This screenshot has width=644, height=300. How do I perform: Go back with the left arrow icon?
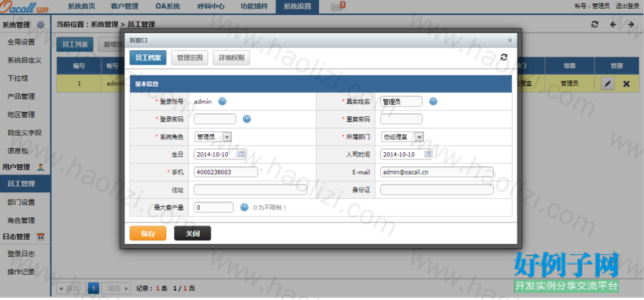(x=613, y=24)
